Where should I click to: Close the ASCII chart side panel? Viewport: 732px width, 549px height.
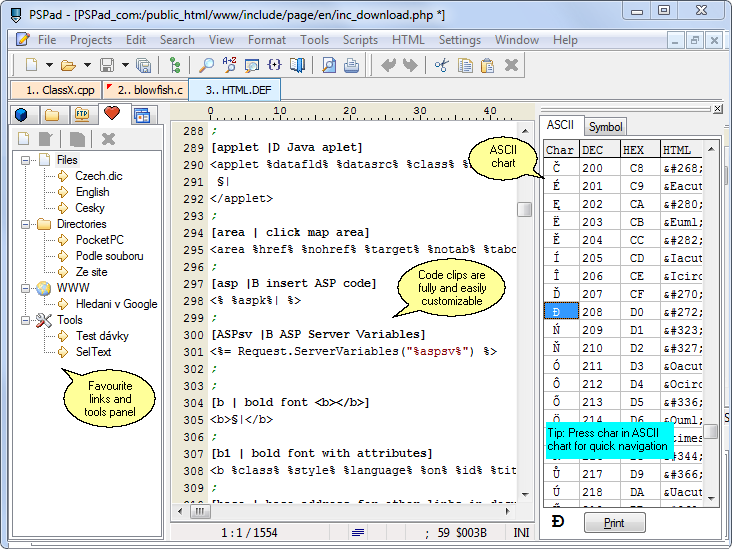[718, 109]
